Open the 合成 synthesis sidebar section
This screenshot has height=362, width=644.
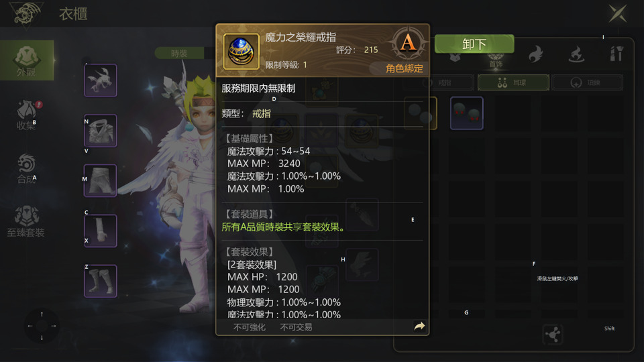pos(27,168)
